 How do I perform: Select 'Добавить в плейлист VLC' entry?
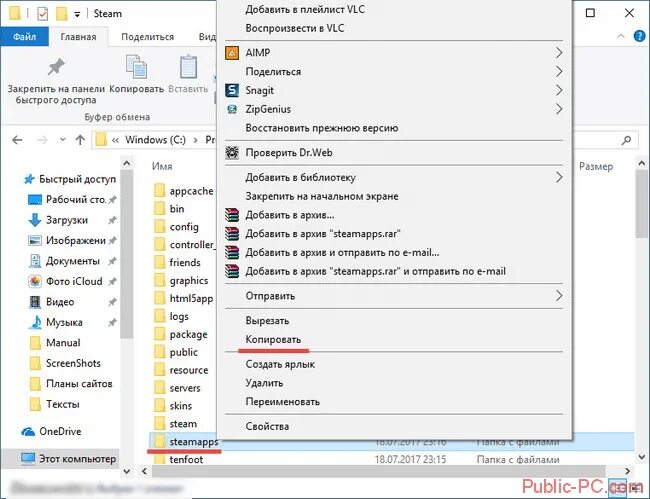pyautogui.click(x=305, y=9)
